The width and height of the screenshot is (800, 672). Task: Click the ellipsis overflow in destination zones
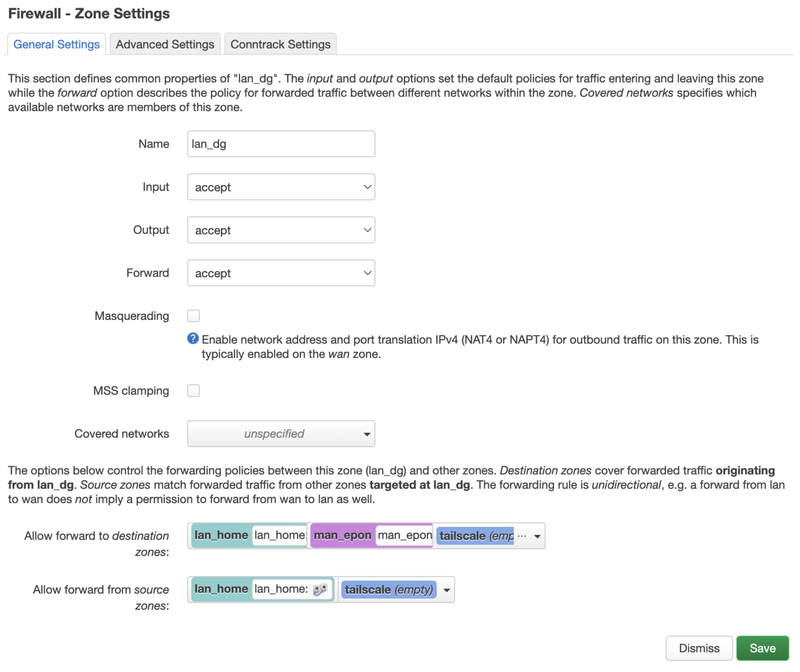(x=522, y=536)
